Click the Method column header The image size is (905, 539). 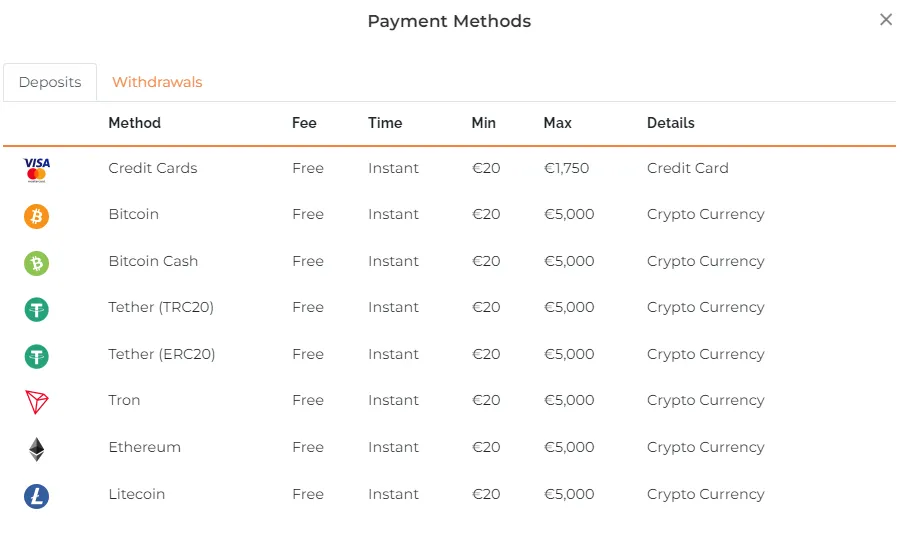point(134,123)
